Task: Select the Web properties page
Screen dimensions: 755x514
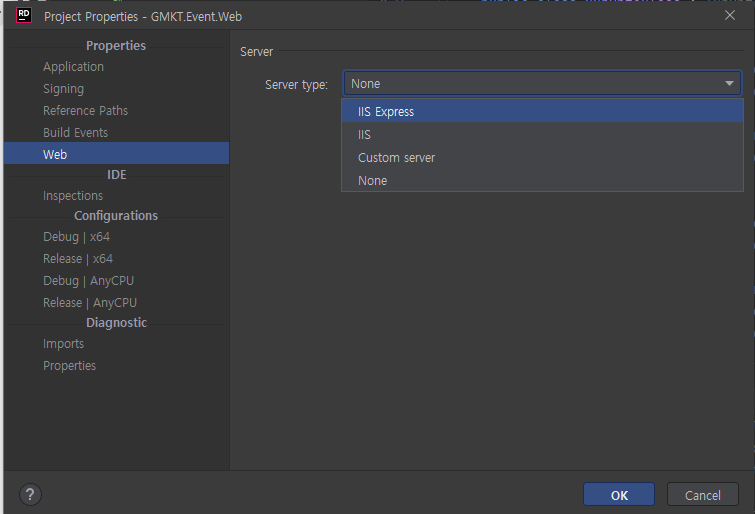Action: 116,154
